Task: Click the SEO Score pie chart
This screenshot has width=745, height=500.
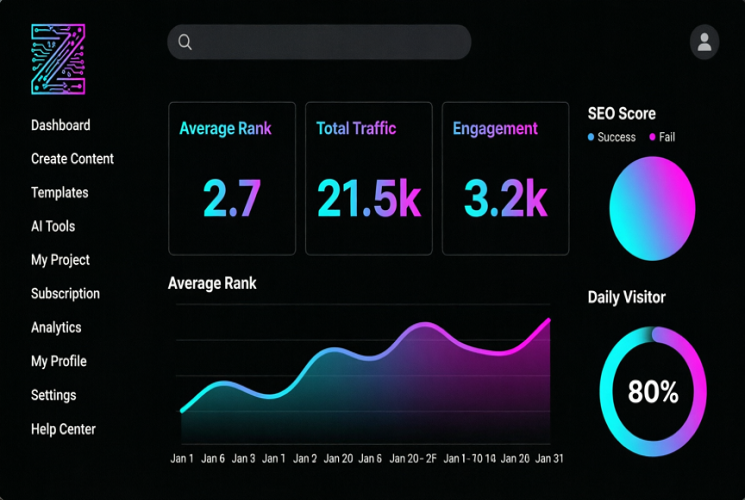Action: coord(652,209)
